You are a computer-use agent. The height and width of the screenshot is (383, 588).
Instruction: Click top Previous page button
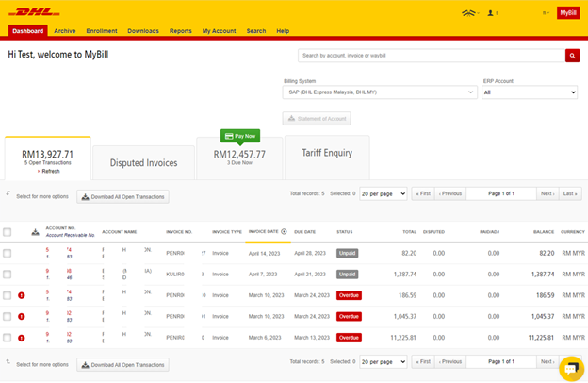coord(450,193)
